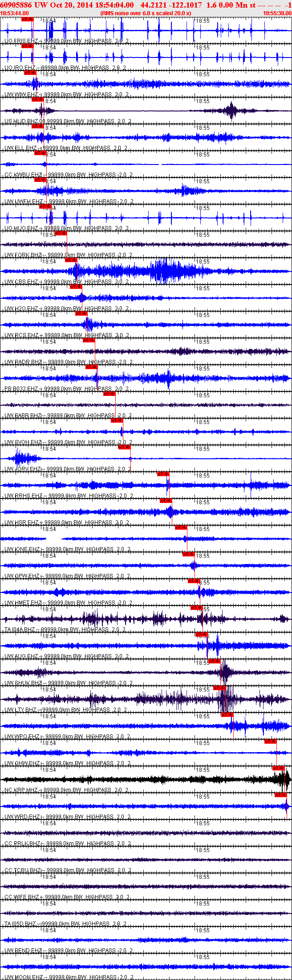Click the pick marker on UW ELL trace
The image size is (292, 980).
pyautogui.click(x=38, y=126)
